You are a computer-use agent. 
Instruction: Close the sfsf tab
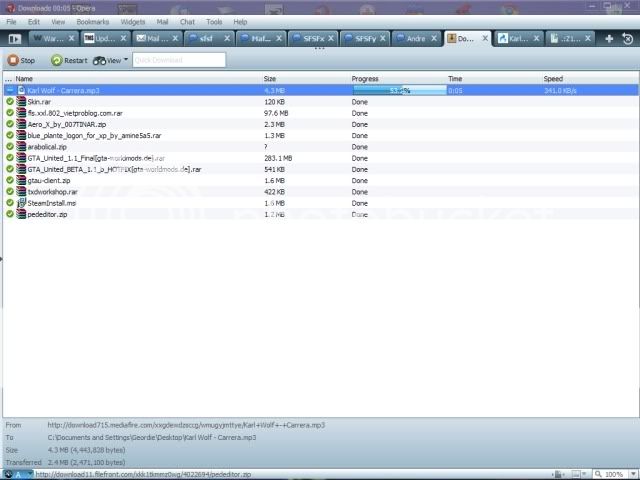227,38
